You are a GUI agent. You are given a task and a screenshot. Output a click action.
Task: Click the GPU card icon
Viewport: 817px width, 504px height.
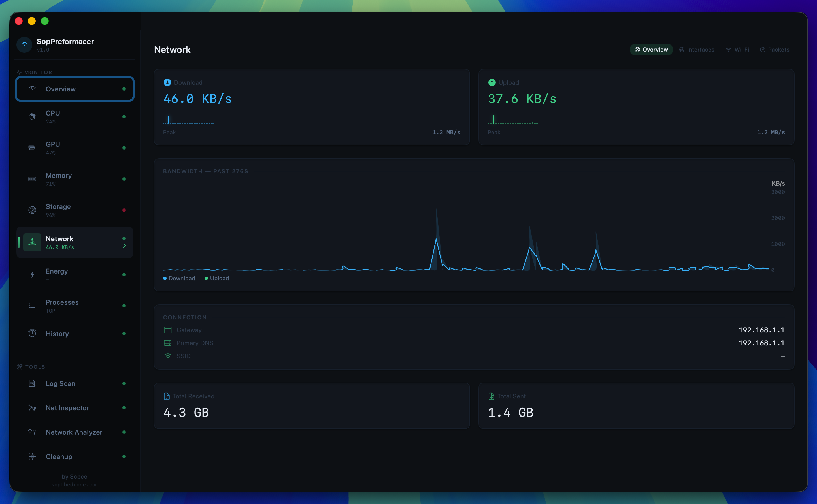[x=32, y=148]
